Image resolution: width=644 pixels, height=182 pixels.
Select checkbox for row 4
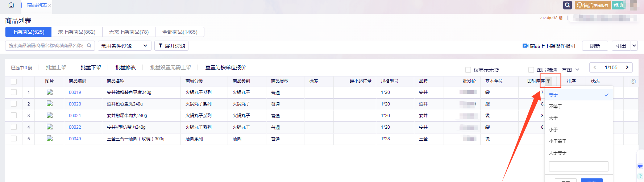click(x=14, y=127)
